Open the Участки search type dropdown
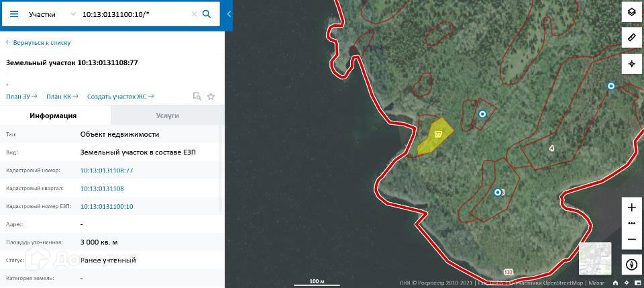Image resolution: width=644 pixels, height=288 pixels. point(52,14)
